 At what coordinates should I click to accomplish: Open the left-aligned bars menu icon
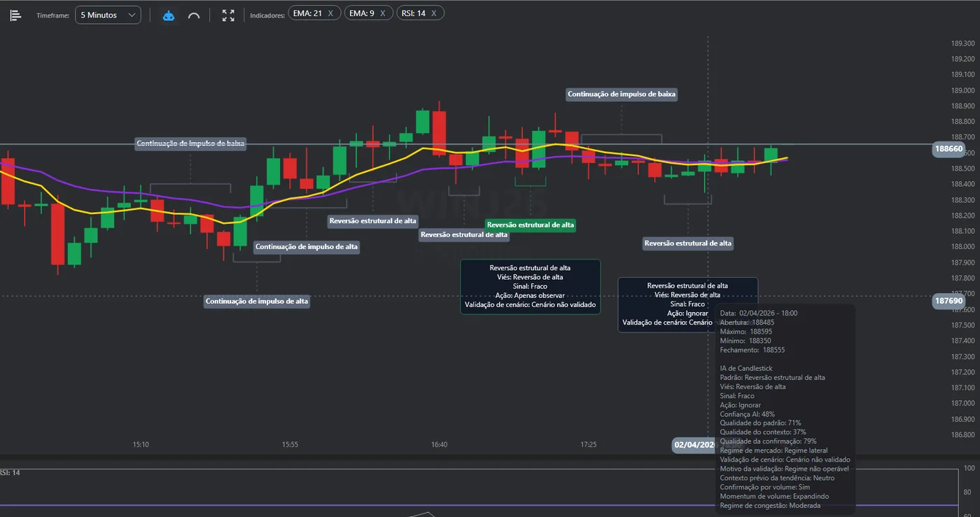(15, 15)
